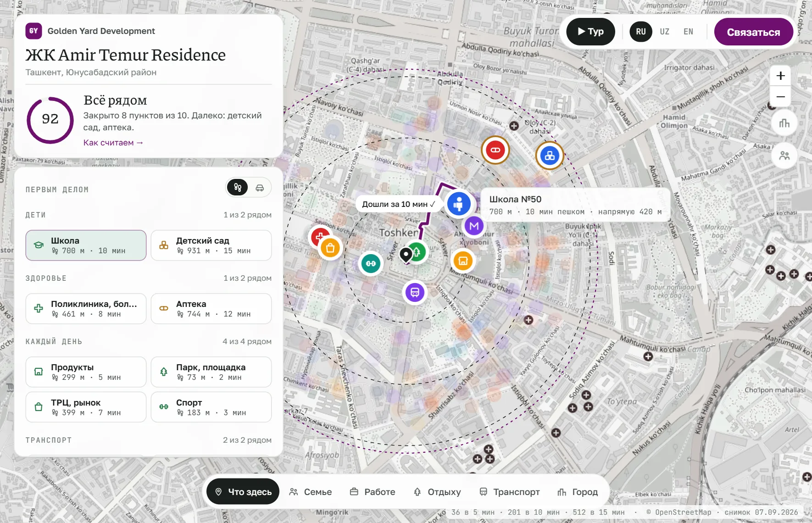The width and height of the screenshot is (812, 523).
Task: Click the ПЕРВЫМ ДЕЛОМ heading
Action: (x=57, y=190)
